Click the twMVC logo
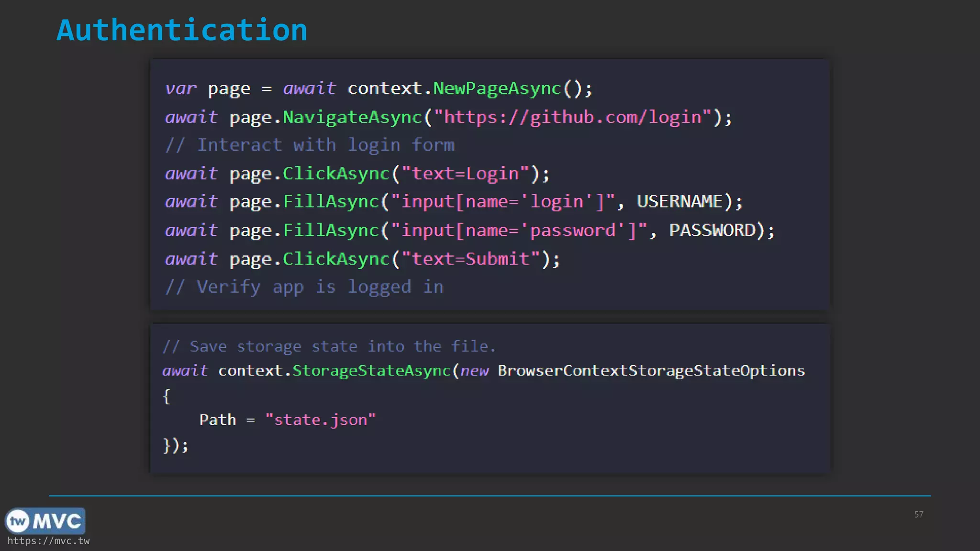The width and height of the screenshot is (980, 551). click(45, 521)
